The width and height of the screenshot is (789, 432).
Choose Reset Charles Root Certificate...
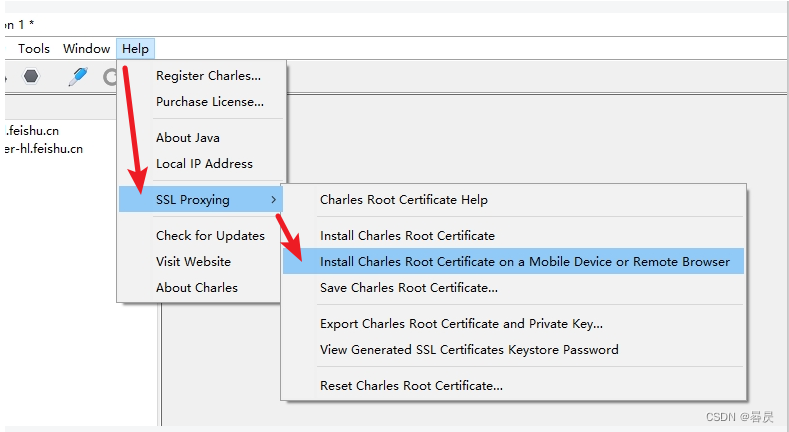coord(513,386)
